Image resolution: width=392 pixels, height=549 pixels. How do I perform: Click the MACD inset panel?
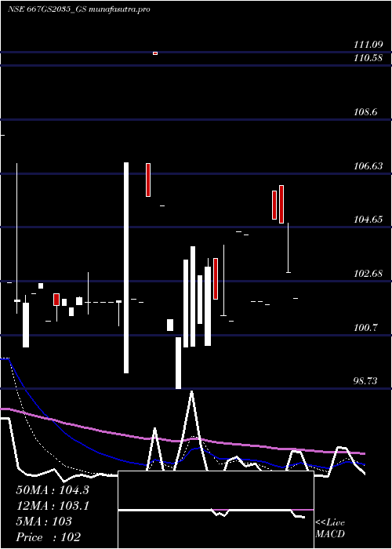pos(216,510)
